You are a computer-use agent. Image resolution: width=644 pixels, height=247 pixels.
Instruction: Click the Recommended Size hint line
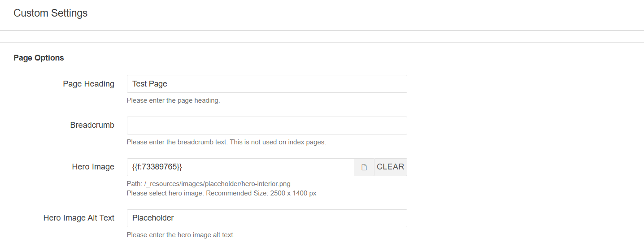pos(222,193)
